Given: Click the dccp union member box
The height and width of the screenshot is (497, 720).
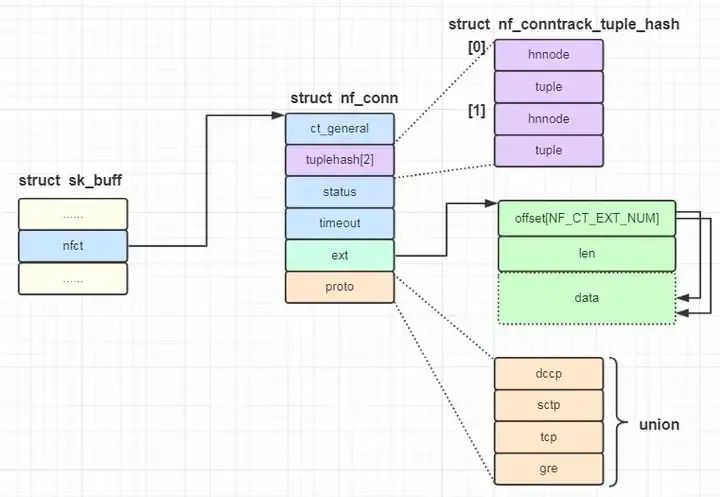Looking at the screenshot, I should coord(549,374).
